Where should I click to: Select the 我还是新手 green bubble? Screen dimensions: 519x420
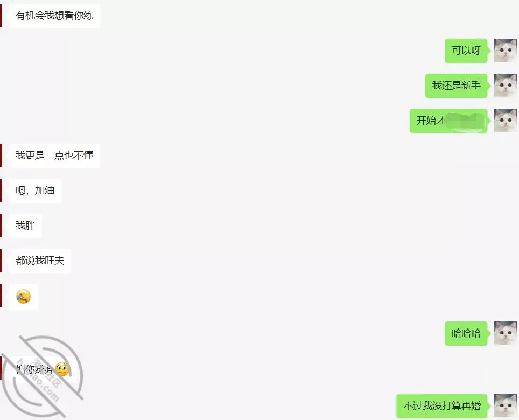coord(457,86)
